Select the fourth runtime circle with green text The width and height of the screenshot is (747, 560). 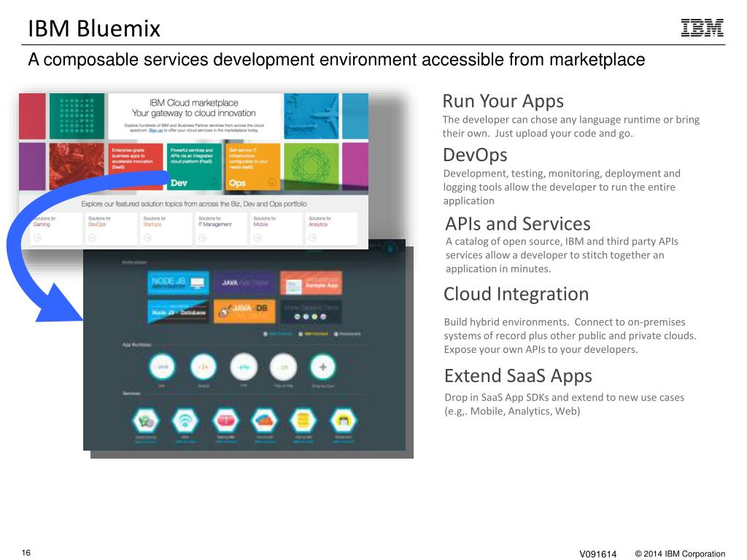click(284, 367)
